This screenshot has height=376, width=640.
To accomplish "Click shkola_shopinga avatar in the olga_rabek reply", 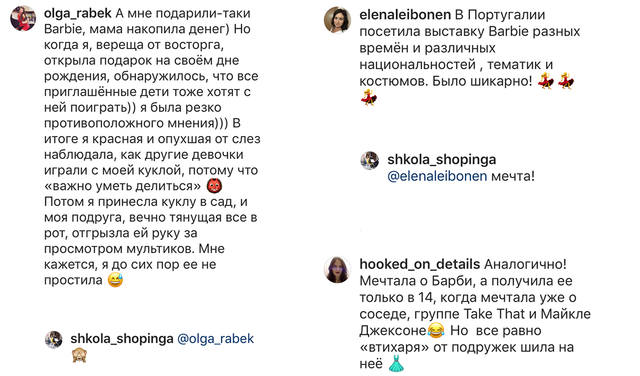I will 53,340.
